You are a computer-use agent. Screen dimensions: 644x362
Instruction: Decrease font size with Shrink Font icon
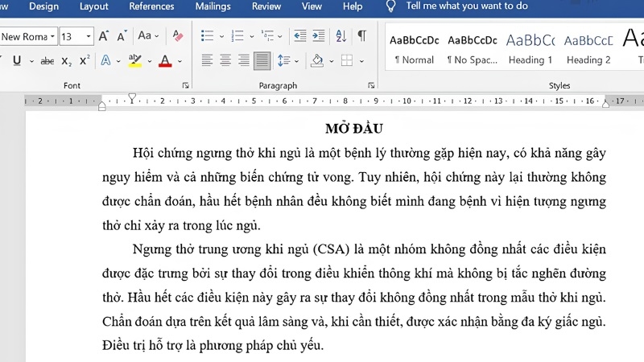[122, 36]
